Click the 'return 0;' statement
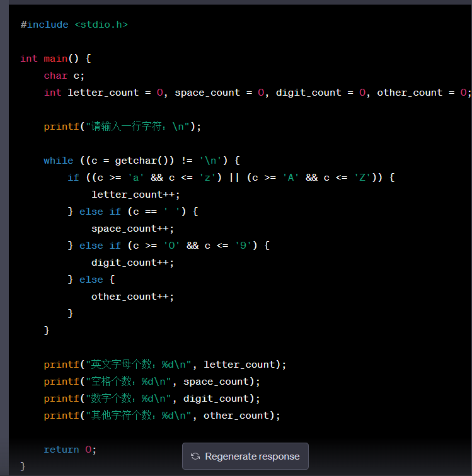 click(70, 450)
